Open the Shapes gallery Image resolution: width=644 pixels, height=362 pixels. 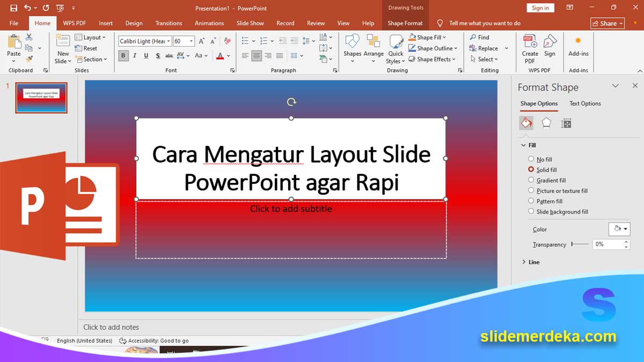pyautogui.click(x=352, y=48)
